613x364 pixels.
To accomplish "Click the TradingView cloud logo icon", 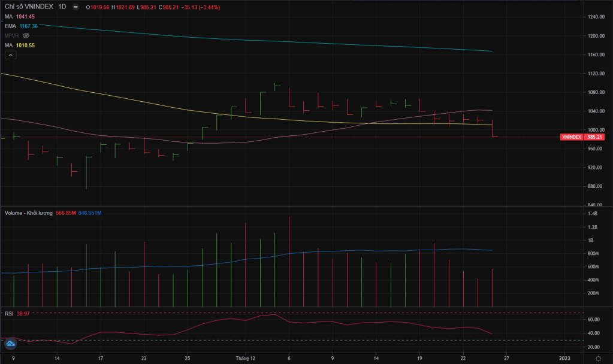I will pyautogui.click(x=10, y=344).
